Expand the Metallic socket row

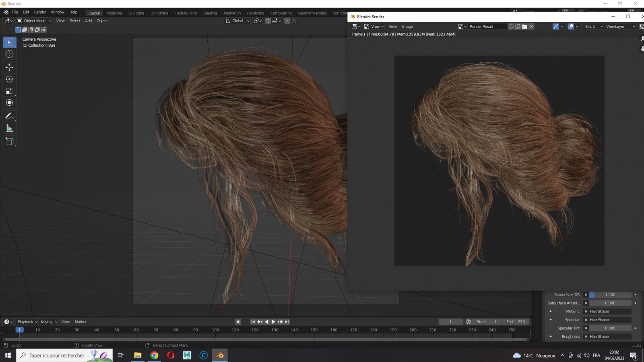point(551,311)
